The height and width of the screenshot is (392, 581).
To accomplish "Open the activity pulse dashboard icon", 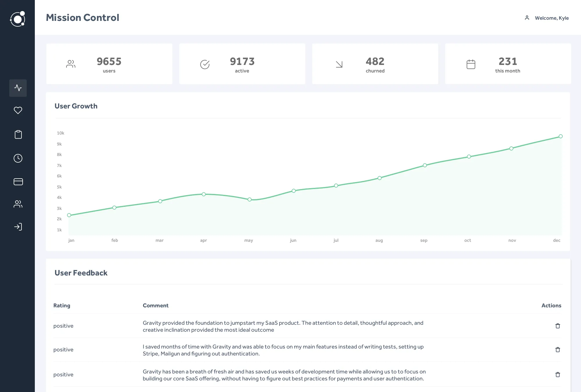I will pyautogui.click(x=18, y=88).
